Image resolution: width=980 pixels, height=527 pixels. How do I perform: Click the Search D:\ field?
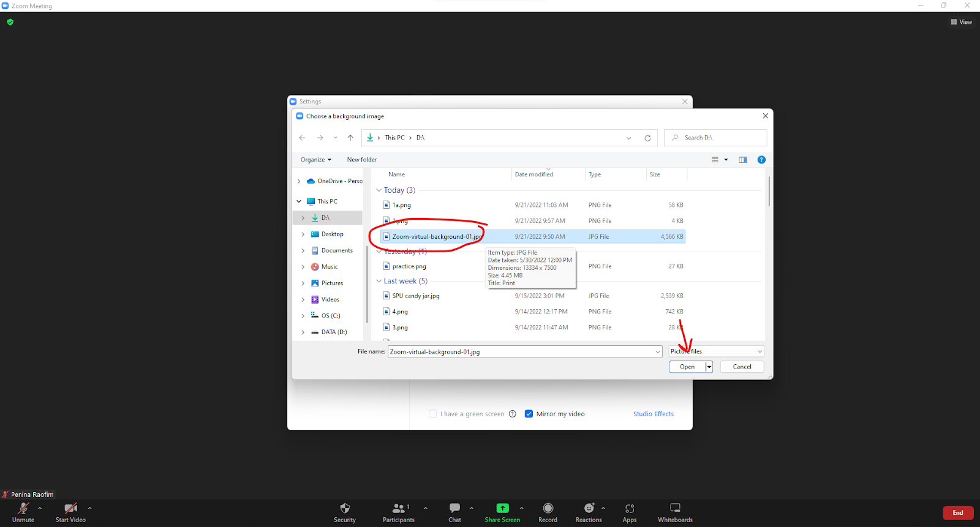pos(715,138)
